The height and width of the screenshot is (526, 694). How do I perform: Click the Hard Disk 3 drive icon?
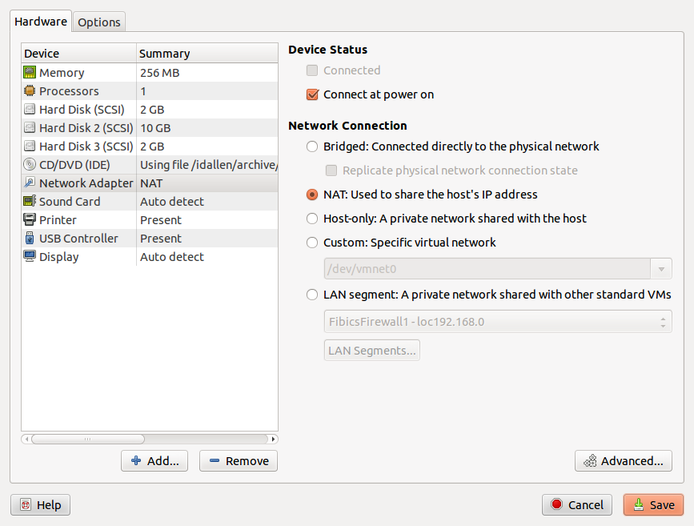coord(30,146)
